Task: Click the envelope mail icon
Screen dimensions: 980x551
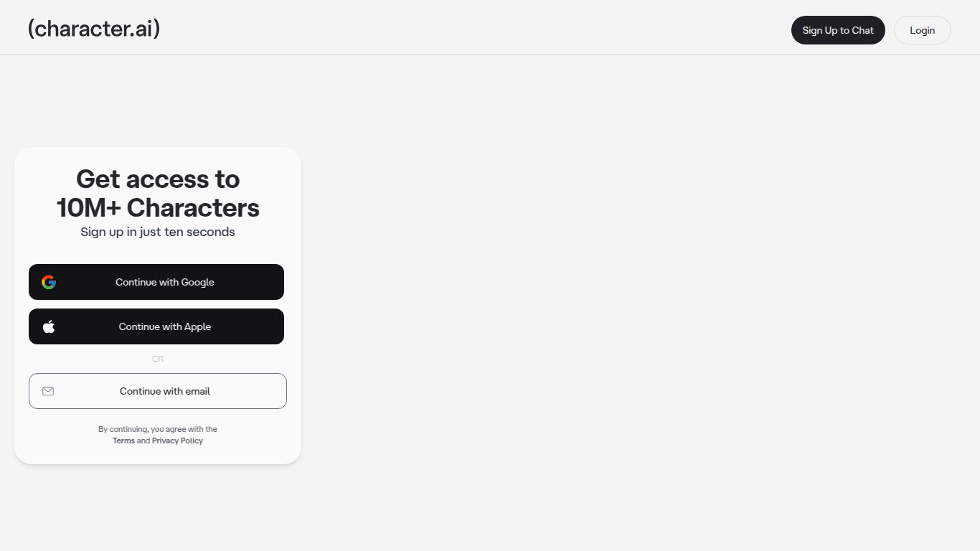Action: tap(48, 391)
